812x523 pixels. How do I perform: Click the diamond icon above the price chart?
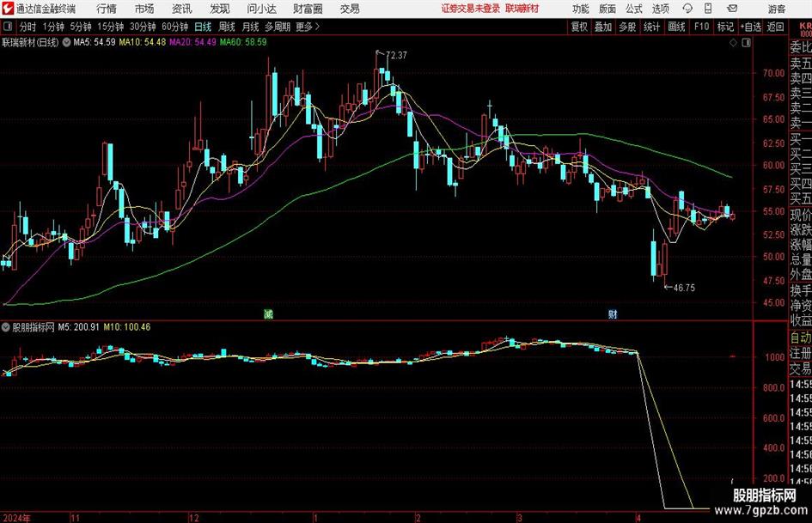[x=733, y=43]
